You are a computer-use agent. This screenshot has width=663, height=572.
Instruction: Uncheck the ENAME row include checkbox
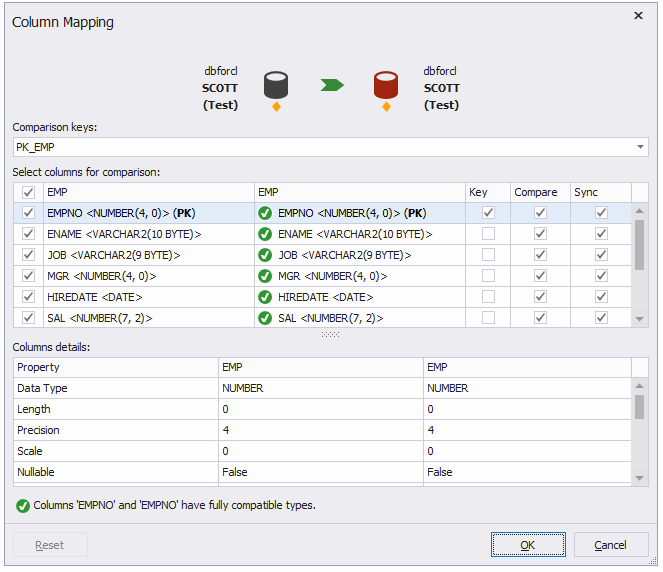coord(28,234)
